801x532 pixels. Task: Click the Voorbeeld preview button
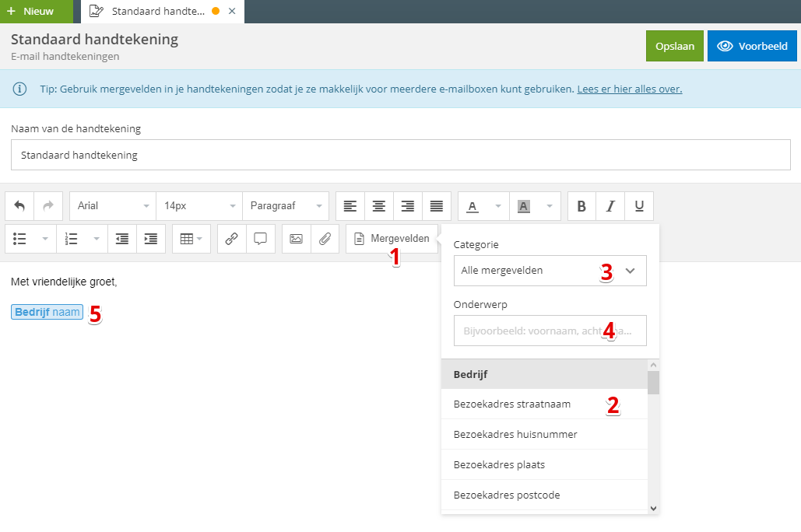click(752, 46)
